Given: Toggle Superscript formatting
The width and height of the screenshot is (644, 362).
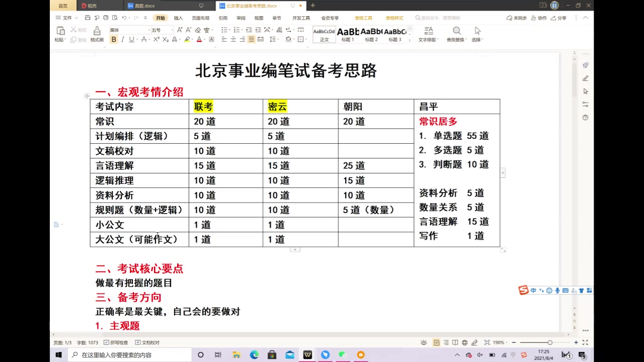Looking at the screenshot, I should pos(156,39).
